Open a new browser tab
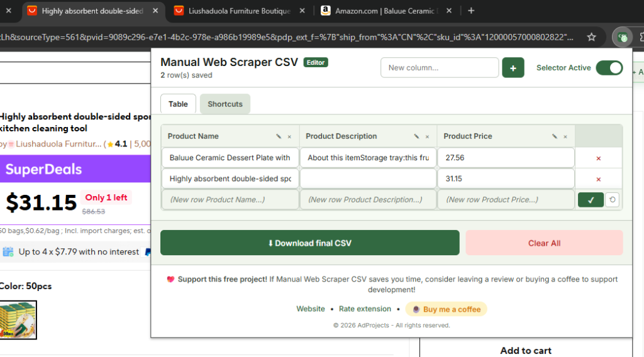The height and width of the screenshot is (357, 644). pyautogui.click(x=471, y=11)
